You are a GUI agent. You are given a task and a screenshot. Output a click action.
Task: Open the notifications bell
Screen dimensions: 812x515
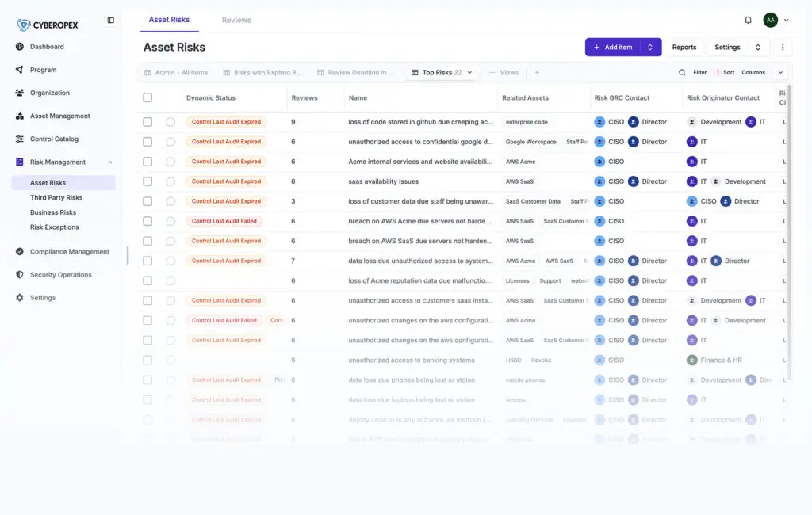(x=748, y=20)
